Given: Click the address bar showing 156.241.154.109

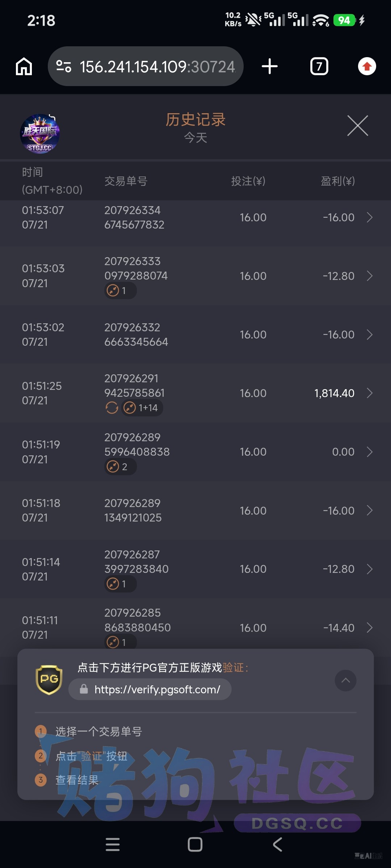Looking at the screenshot, I should click(146, 66).
